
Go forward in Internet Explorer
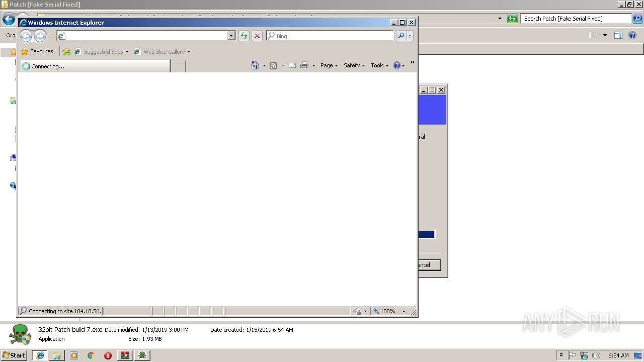[x=40, y=36]
